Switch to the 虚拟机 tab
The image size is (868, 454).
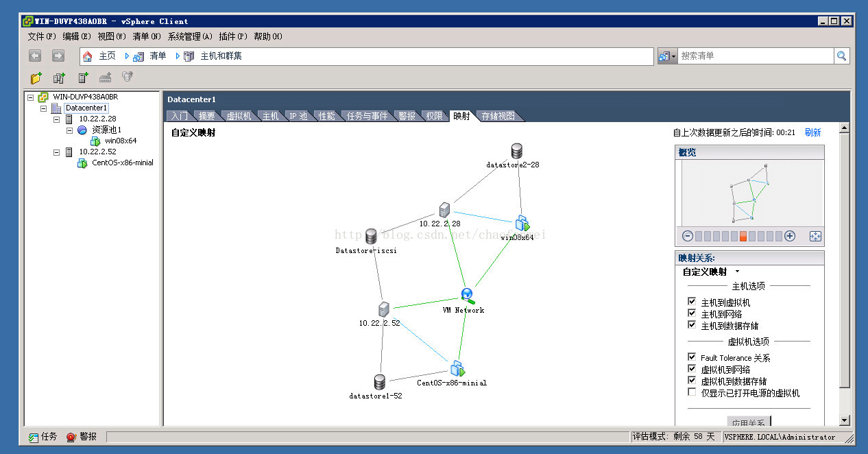pyautogui.click(x=239, y=116)
